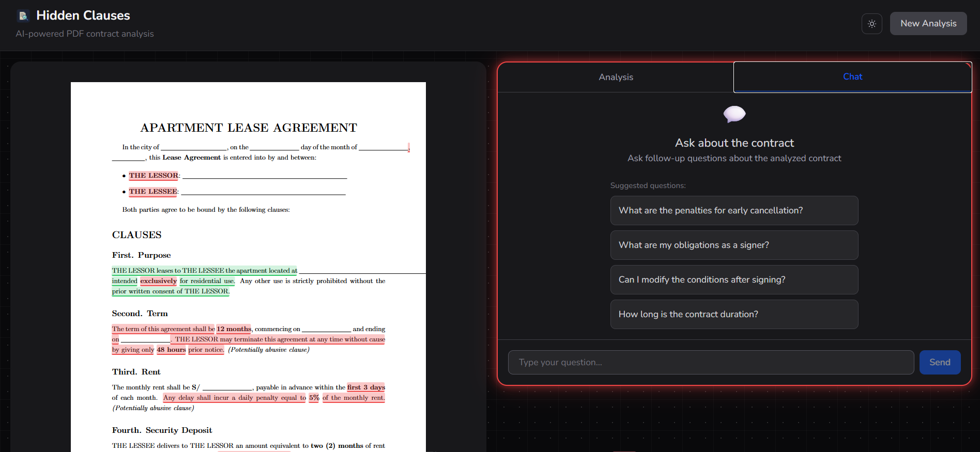This screenshot has width=980, height=452.
Task: Click the Send button
Action: (x=940, y=363)
